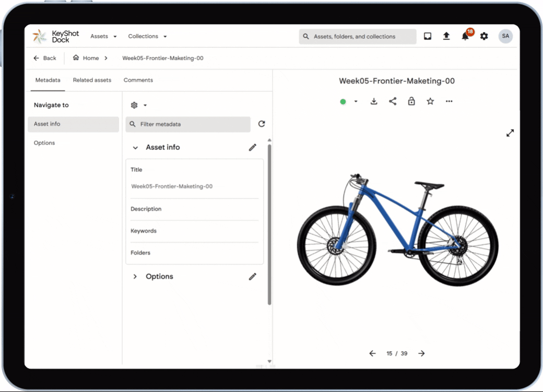
Task: Click the download asset icon
Action: (374, 101)
